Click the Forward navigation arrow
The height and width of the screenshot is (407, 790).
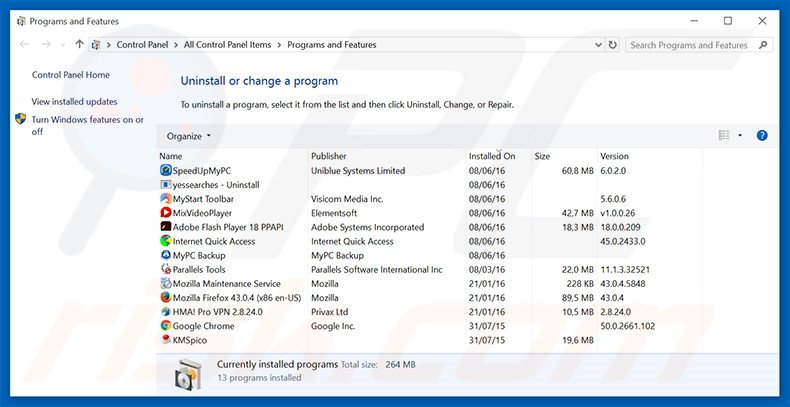46,44
